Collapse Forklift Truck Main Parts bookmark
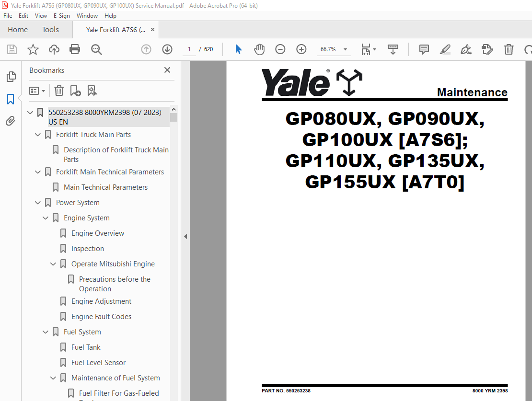This screenshot has width=532, height=401. point(38,135)
